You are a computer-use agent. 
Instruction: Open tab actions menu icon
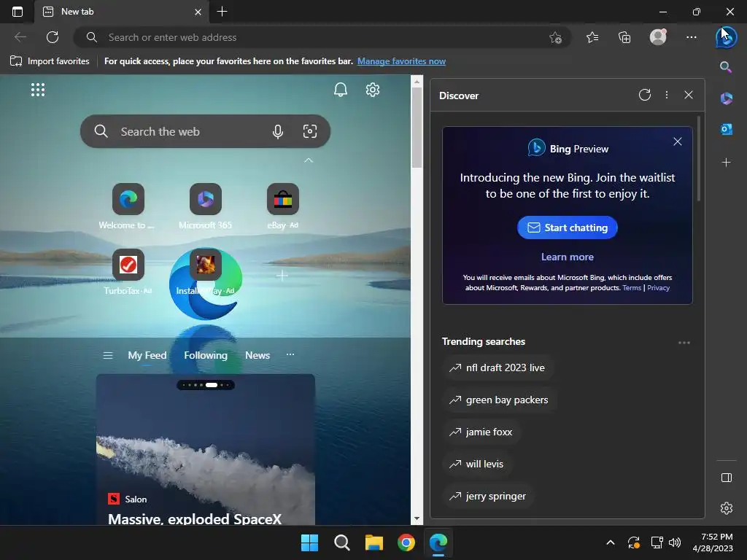pyautogui.click(x=18, y=12)
